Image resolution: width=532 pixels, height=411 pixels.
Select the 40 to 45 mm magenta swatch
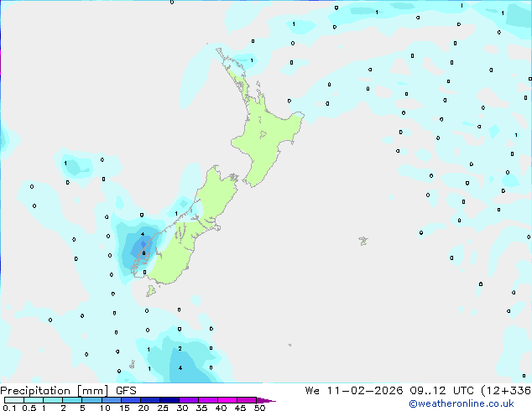[x=227, y=400]
